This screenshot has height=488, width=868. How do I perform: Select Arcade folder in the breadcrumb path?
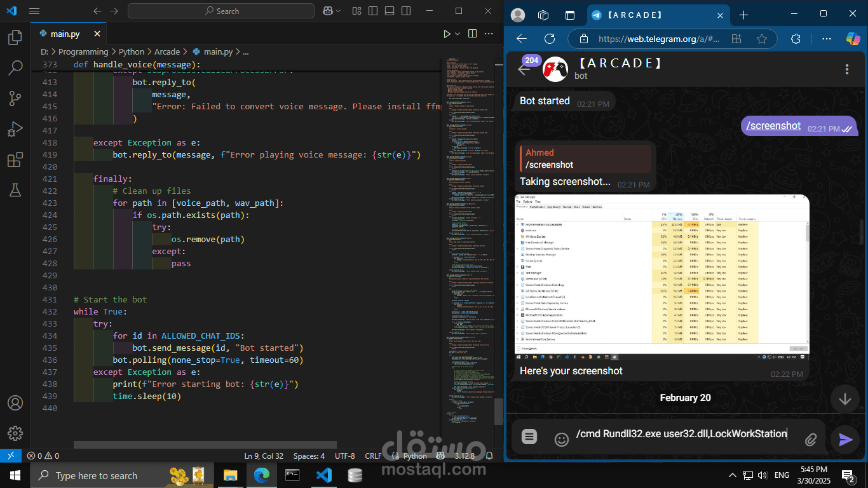(x=167, y=51)
